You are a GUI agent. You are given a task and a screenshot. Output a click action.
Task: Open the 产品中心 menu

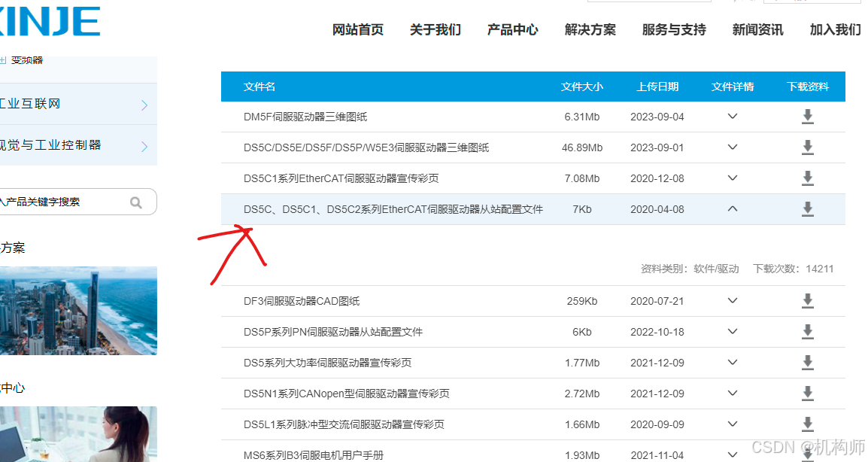point(513,29)
